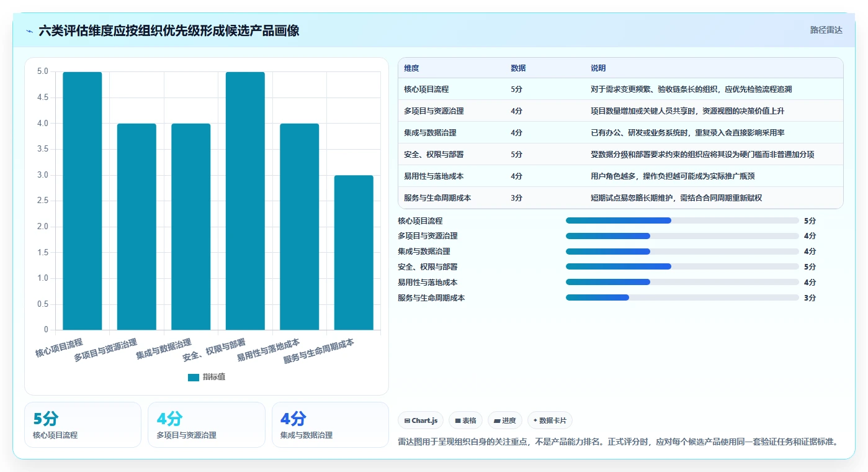
Task: Click the 核心项目流程 x-axis label in the chart
Action: 59,348
